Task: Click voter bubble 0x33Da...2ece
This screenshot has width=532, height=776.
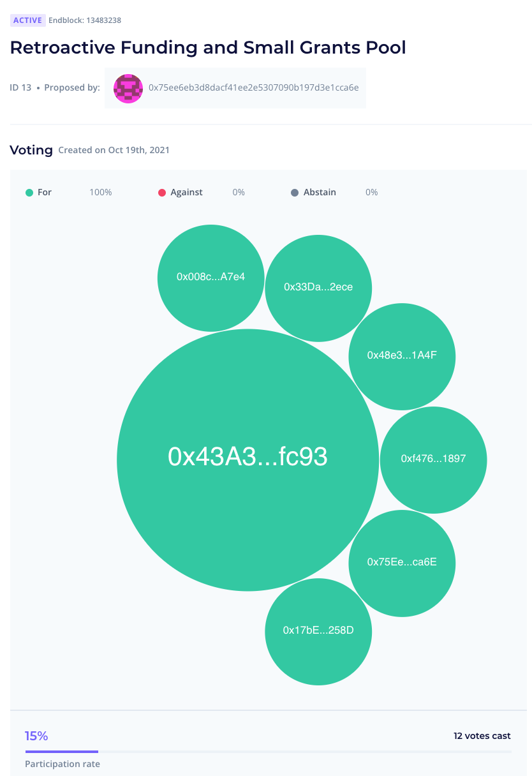Action: 318,288
